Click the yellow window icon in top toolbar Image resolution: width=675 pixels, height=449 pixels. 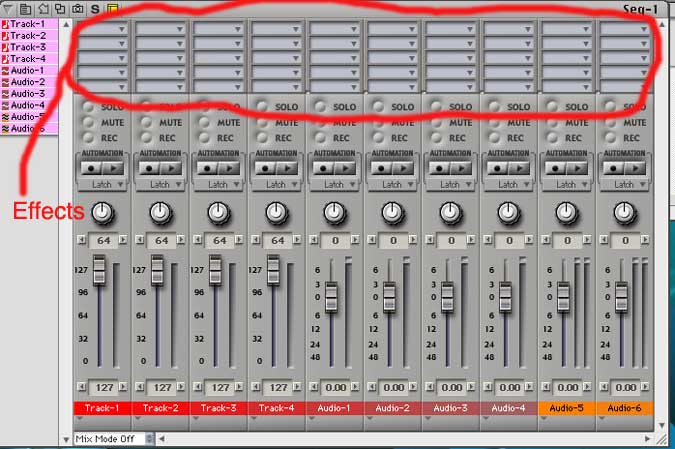click(x=112, y=8)
